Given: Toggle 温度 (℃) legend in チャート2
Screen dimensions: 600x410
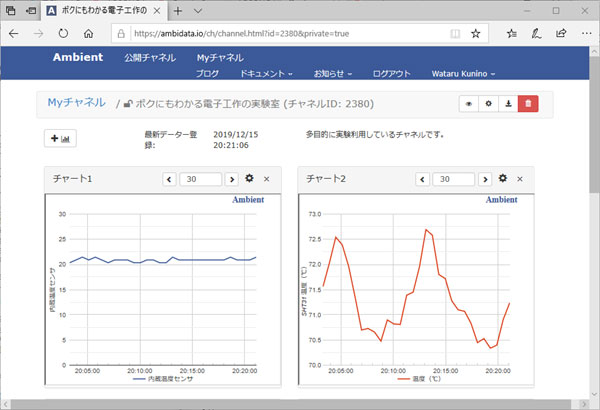Looking at the screenshot, I should (x=419, y=379).
